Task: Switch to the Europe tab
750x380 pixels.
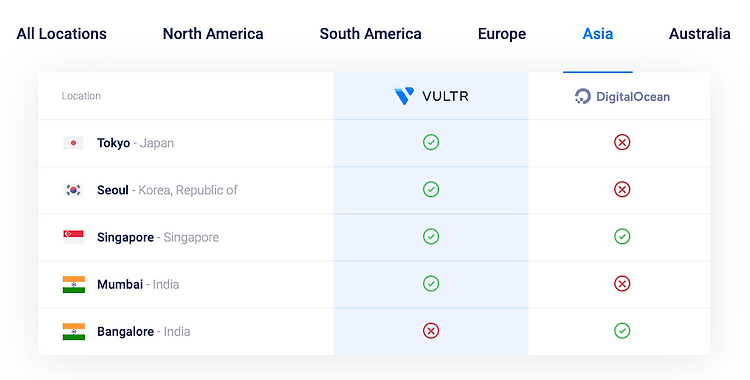Action: [x=502, y=34]
